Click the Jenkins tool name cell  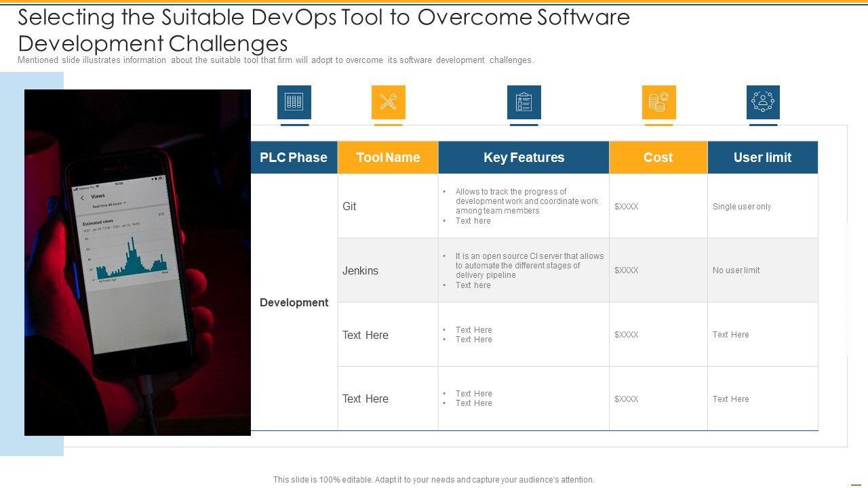[x=388, y=270]
